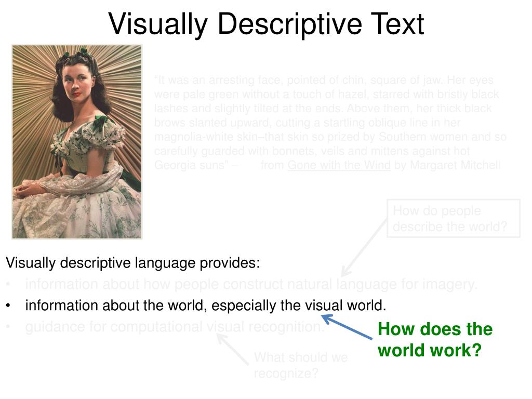The height and width of the screenshot is (399, 532).
Task: Select the portrait photo of woman in dress
Action: click(77, 142)
